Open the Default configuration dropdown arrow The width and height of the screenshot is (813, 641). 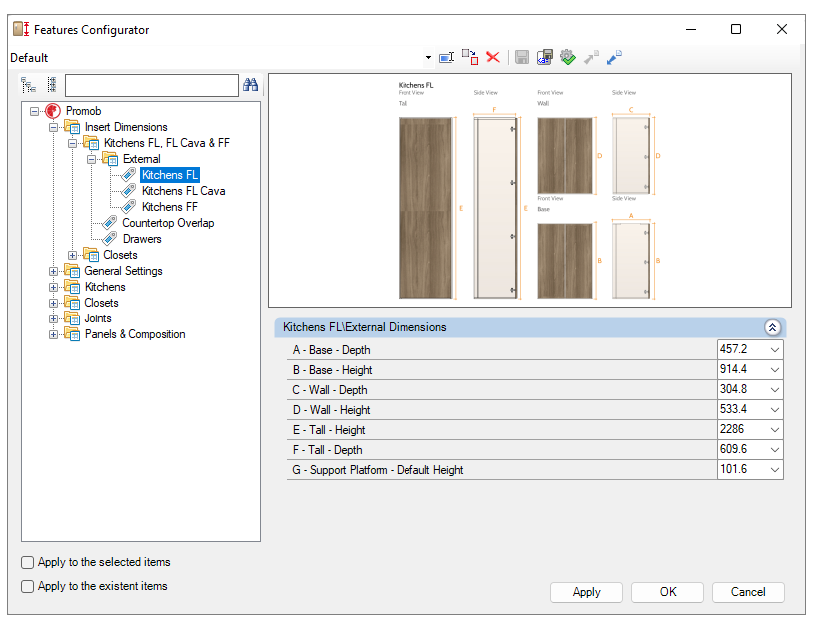coord(428,58)
